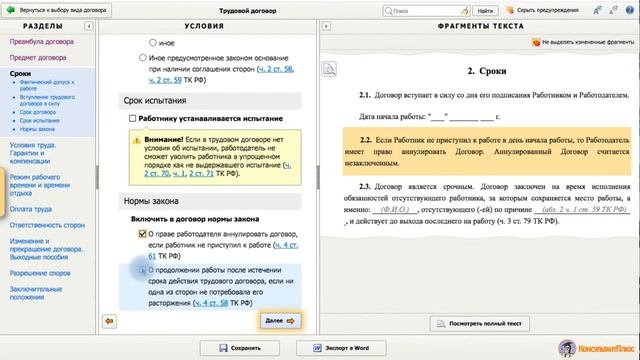This screenshot has width=640, height=360.
Task: Open 'Изменение и прекращение договора' section
Action: (46, 249)
